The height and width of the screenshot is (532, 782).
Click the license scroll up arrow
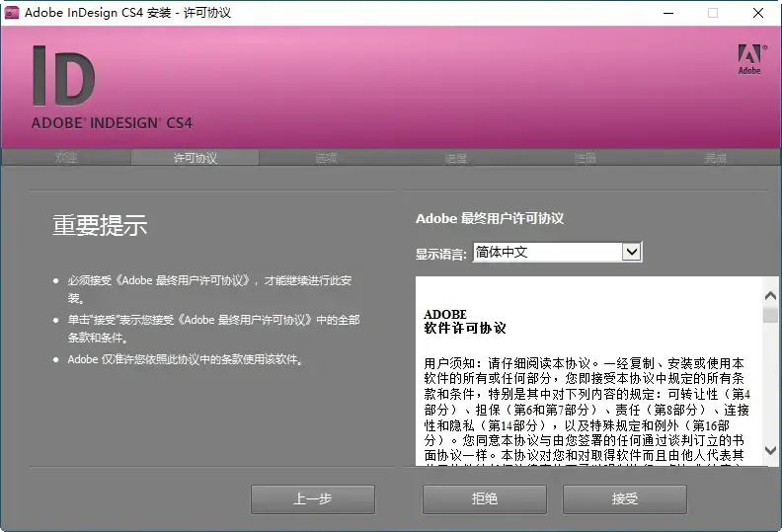coord(770,296)
